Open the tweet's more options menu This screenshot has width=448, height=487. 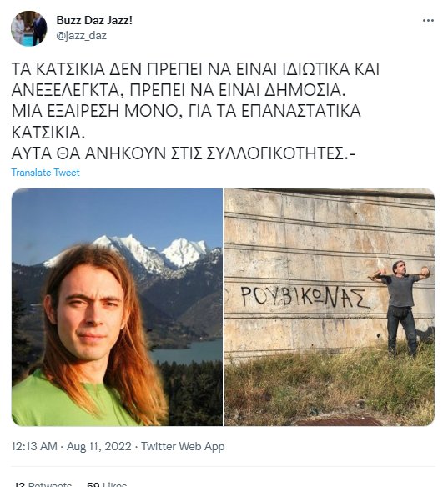click(x=428, y=21)
